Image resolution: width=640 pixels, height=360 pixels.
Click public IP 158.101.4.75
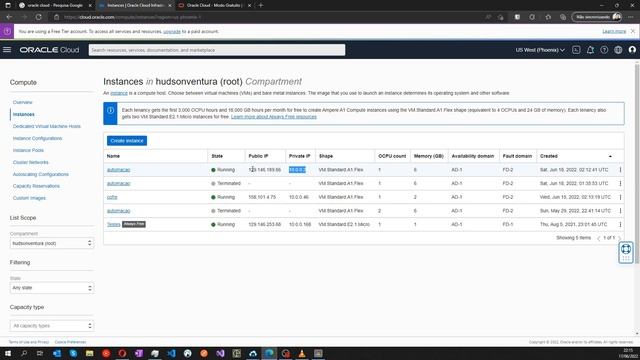[262, 197]
